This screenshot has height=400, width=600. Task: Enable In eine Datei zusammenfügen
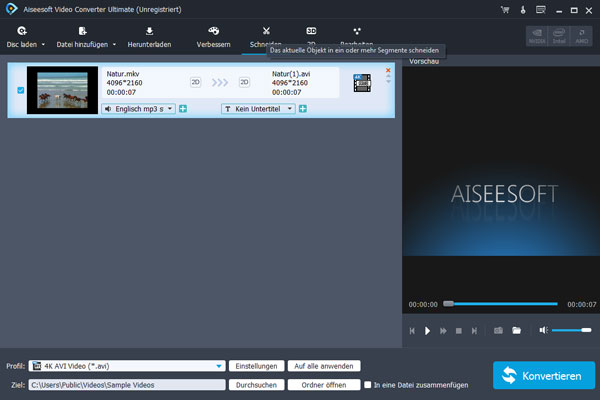pos(369,384)
